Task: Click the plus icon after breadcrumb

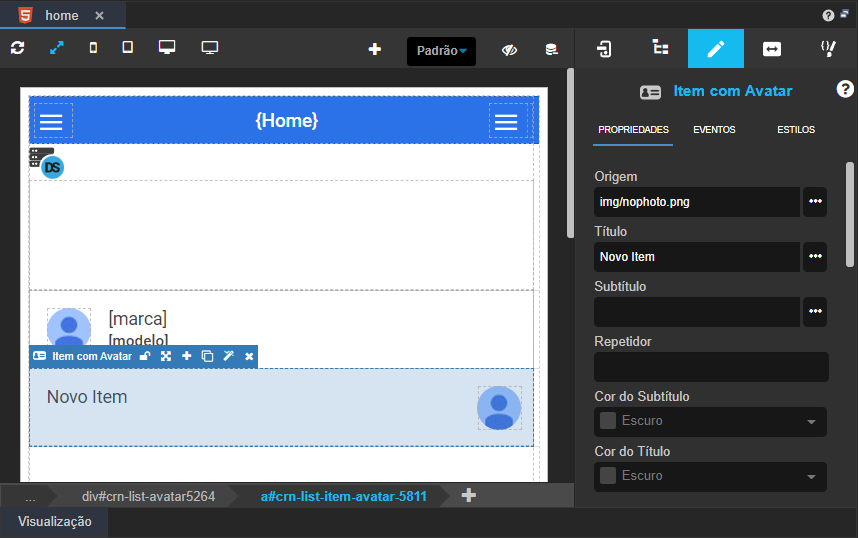Action: [x=468, y=495]
